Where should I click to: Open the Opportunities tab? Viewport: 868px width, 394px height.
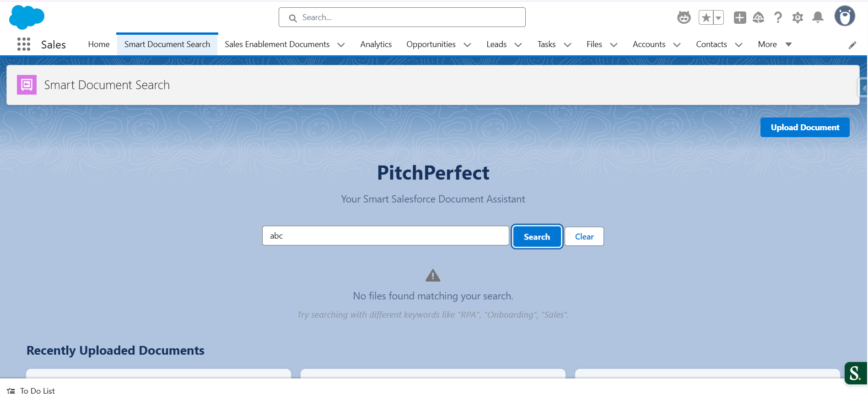click(x=431, y=44)
